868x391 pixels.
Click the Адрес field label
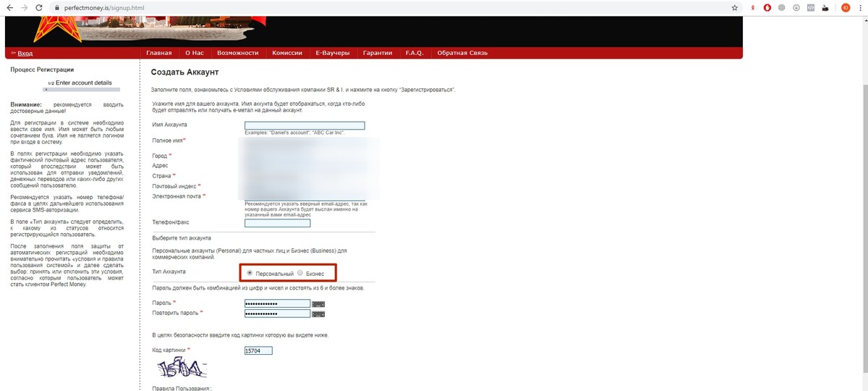coord(160,166)
